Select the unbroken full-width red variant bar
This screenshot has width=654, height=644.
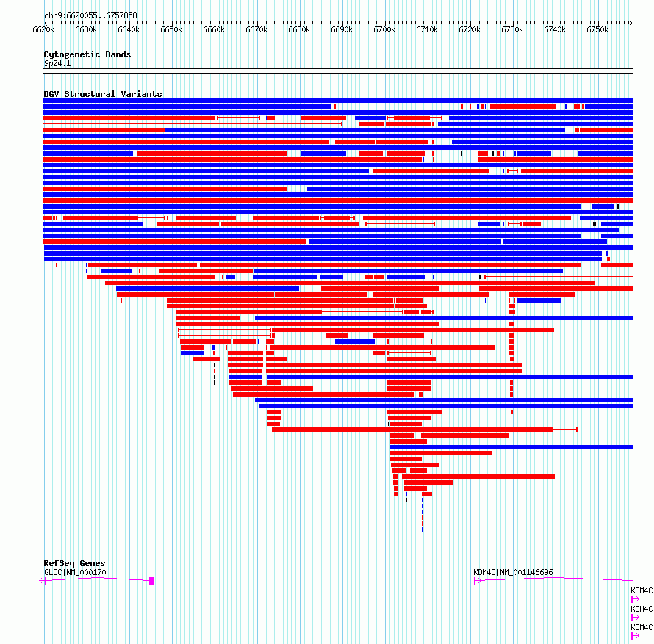click(338, 200)
